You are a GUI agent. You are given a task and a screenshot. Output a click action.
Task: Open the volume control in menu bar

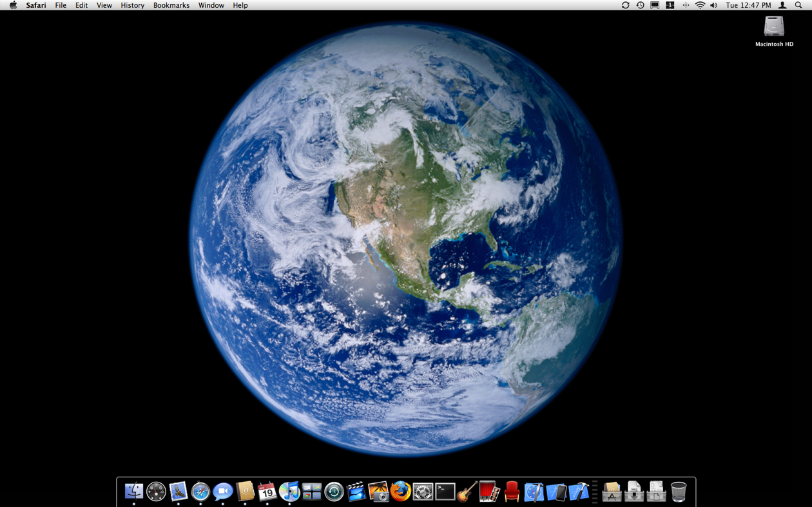(x=713, y=5)
